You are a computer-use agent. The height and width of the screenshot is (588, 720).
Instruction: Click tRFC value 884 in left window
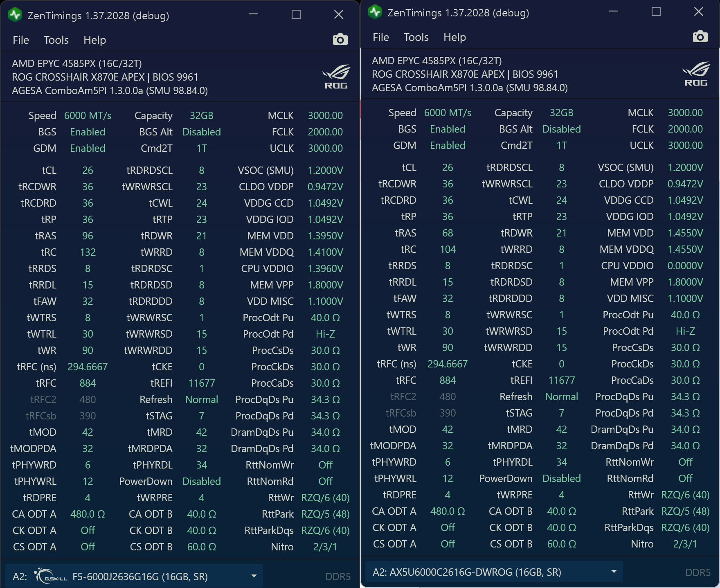coord(88,383)
